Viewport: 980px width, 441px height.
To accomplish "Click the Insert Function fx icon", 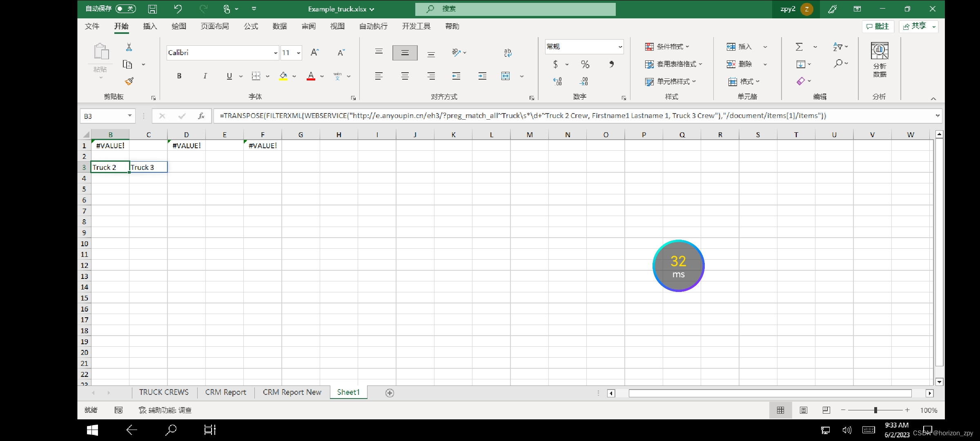I will click(x=201, y=116).
